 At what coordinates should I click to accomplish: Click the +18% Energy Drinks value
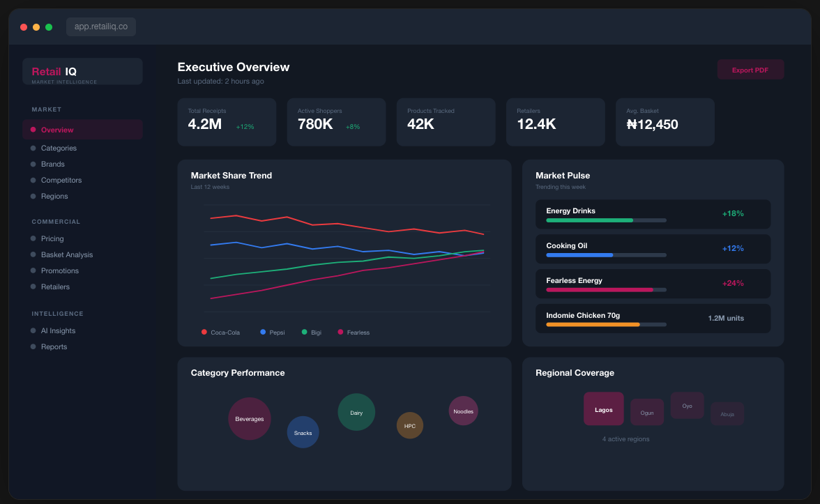tap(733, 213)
